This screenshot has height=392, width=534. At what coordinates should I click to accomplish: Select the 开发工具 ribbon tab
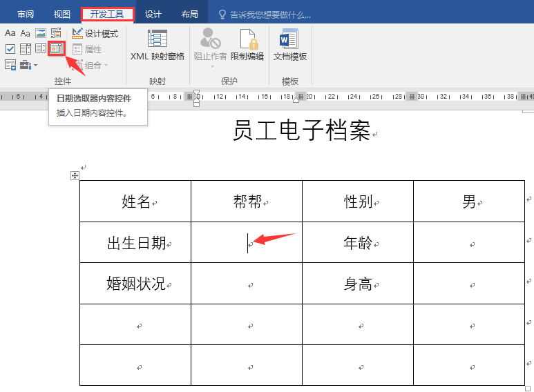[x=107, y=14]
